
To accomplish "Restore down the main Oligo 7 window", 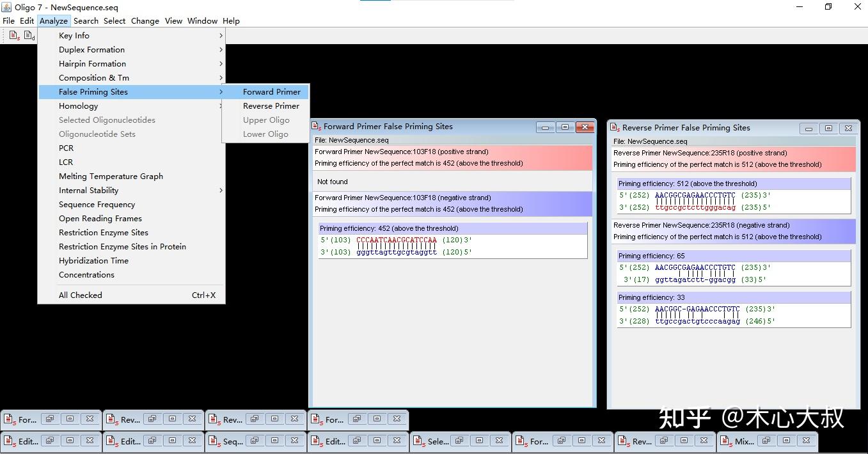I will [x=828, y=7].
